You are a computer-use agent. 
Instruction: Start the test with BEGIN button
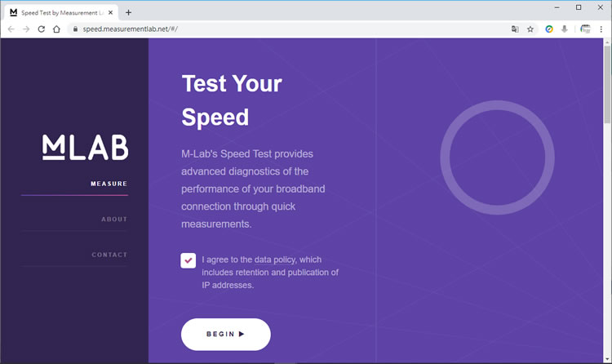tap(225, 335)
